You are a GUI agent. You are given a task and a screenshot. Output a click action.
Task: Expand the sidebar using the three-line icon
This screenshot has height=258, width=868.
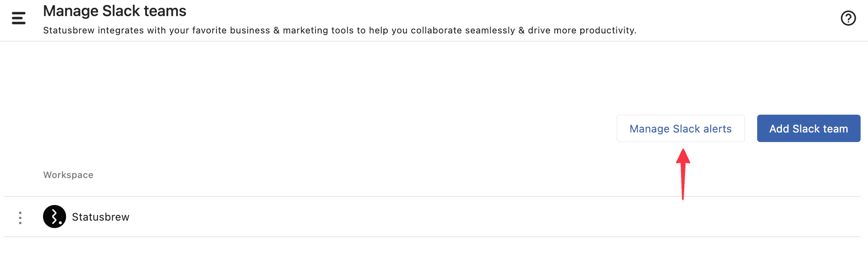18,18
